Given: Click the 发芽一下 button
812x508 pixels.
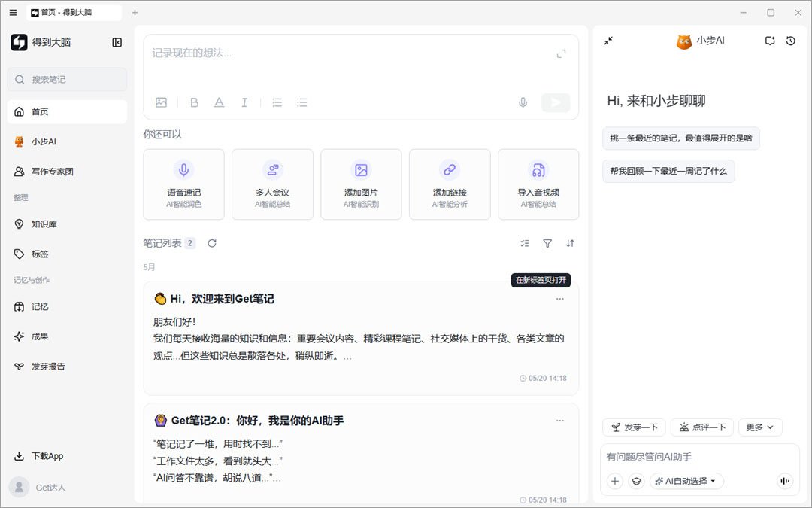Looking at the screenshot, I should pos(635,427).
